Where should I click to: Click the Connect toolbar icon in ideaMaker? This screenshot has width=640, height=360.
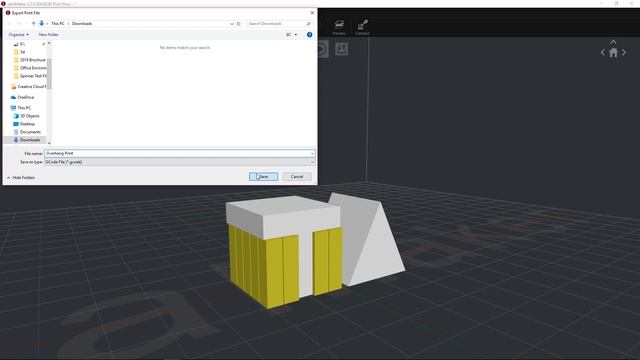coord(362,27)
